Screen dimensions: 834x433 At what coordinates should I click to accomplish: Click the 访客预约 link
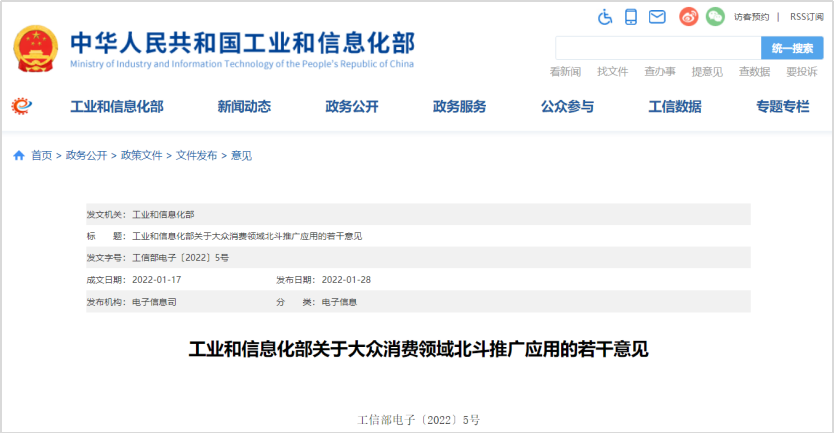pyautogui.click(x=751, y=17)
